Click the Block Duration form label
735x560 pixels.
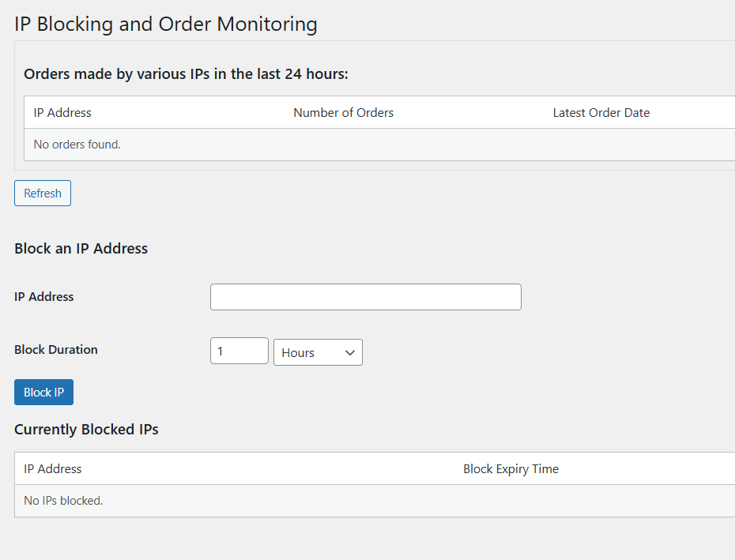[x=56, y=350]
